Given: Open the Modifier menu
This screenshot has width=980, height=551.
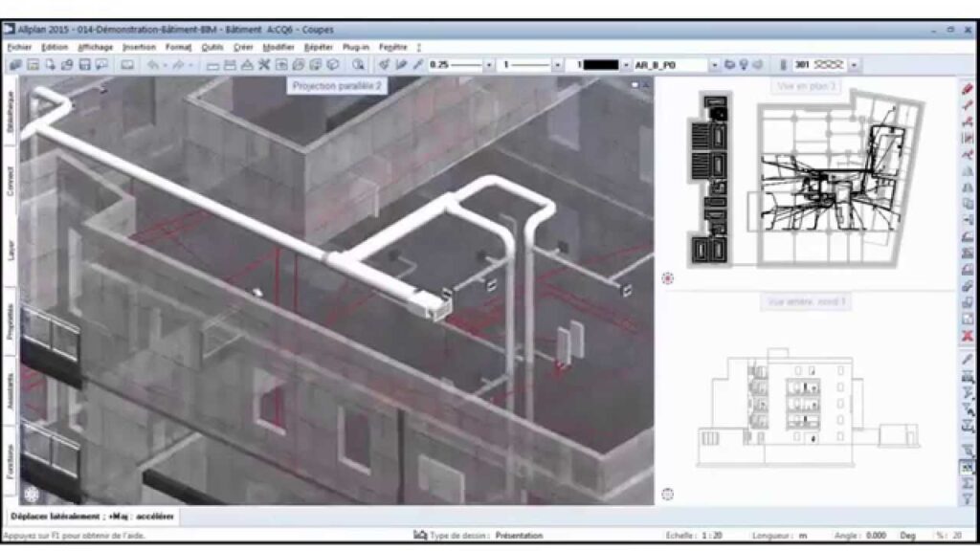Looking at the screenshot, I should click(x=278, y=46).
